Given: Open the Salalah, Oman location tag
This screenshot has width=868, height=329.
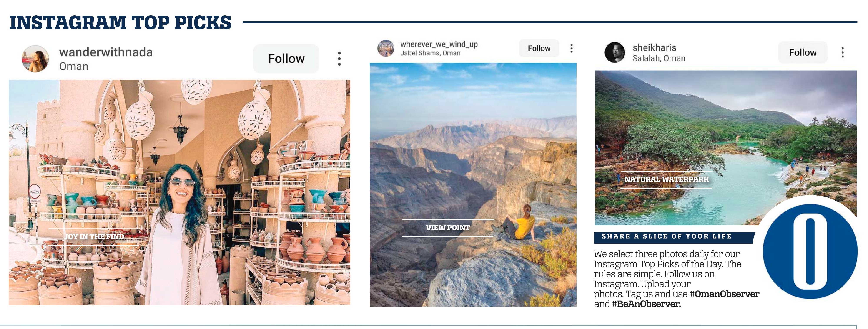Looking at the screenshot, I should [x=659, y=58].
